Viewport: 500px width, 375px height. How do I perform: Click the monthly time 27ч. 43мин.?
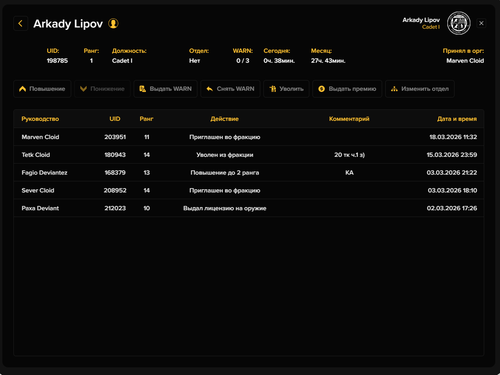[x=328, y=61]
